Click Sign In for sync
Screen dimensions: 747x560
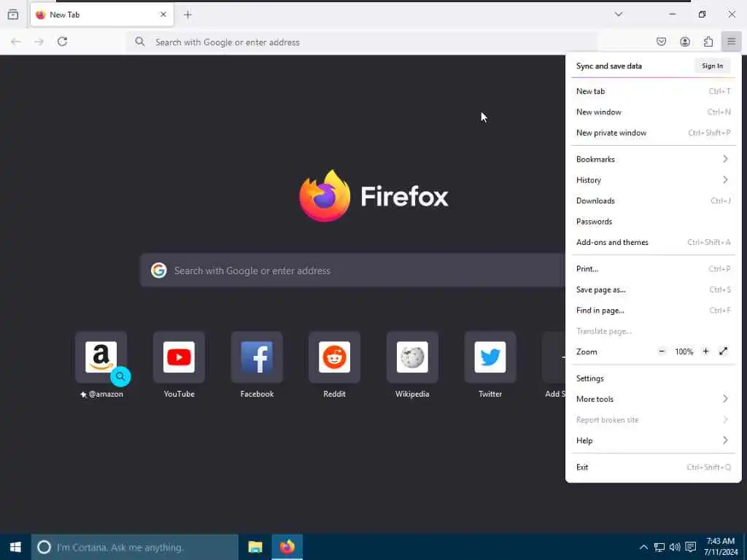[712, 66]
